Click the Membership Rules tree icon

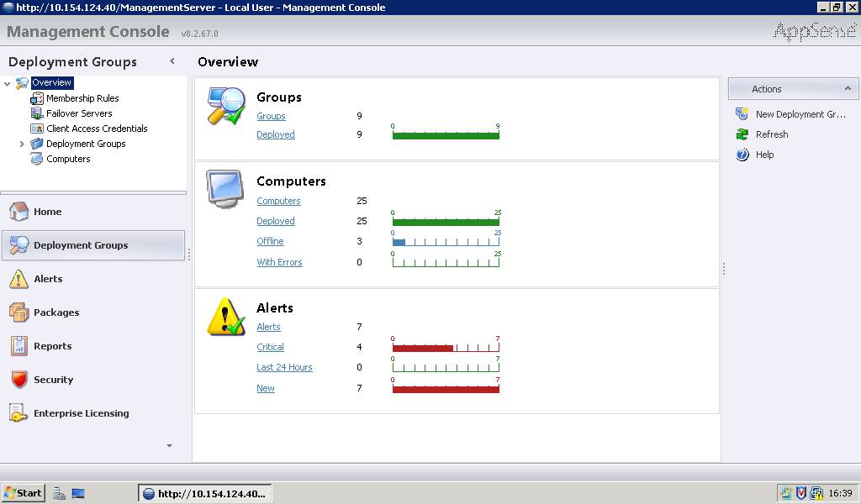(x=37, y=98)
